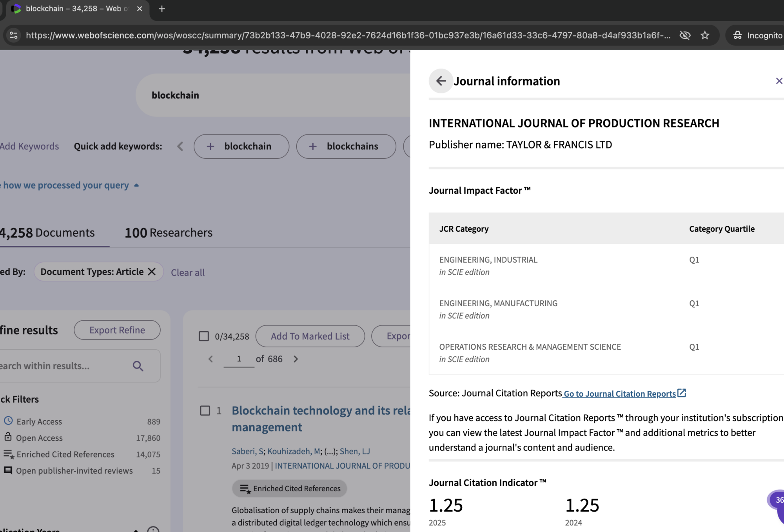Click the site settings icon in address bar
Image resolution: width=784 pixels, height=532 pixels.
(14, 35)
